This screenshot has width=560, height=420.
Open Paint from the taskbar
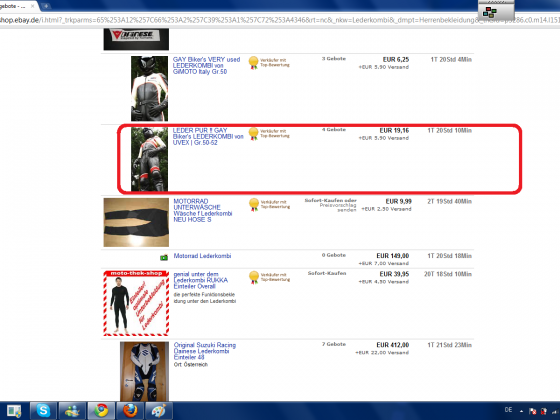[159, 411]
